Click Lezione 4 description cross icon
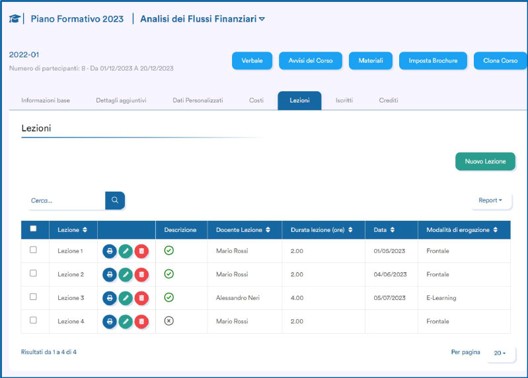The image size is (528, 378). pyautogui.click(x=169, y=321)
